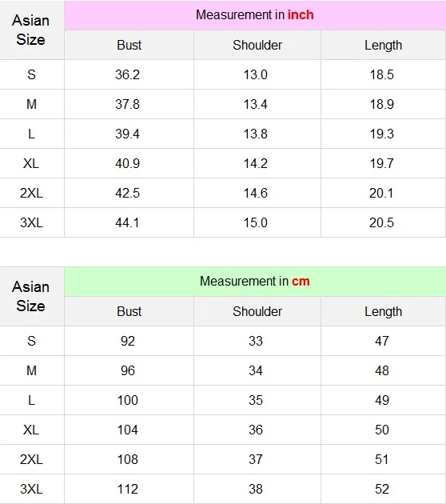Click the Asian Size header of inch table

[x=31, y=30]
